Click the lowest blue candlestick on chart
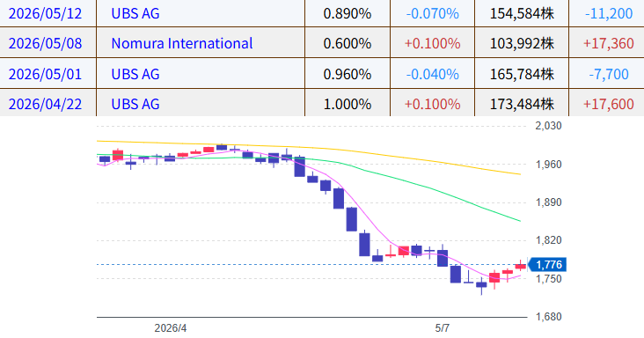Screen dimensions: 644x338 pos(481,285)
